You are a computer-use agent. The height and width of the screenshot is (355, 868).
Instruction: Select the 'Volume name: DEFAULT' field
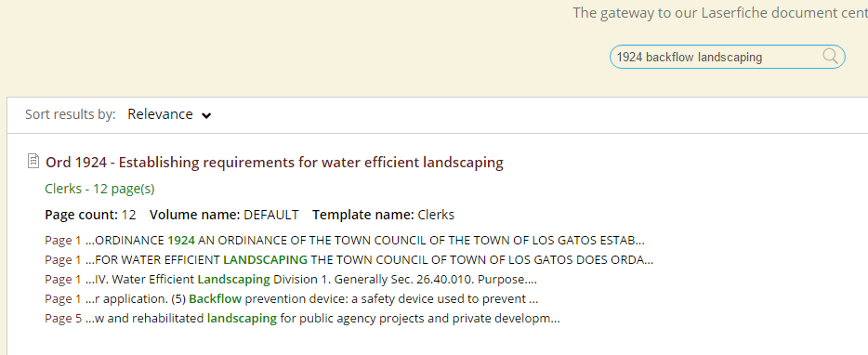(x=224, y=215)
